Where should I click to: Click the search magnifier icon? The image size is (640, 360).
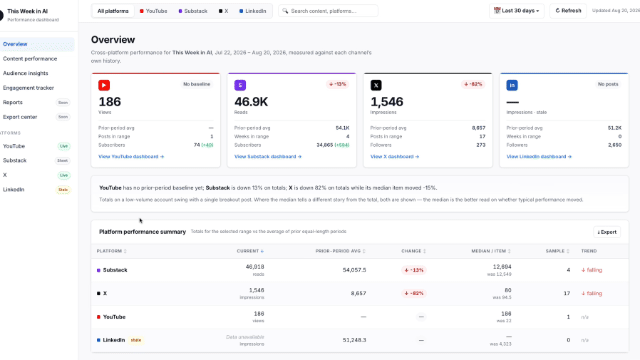coord(285,11)
